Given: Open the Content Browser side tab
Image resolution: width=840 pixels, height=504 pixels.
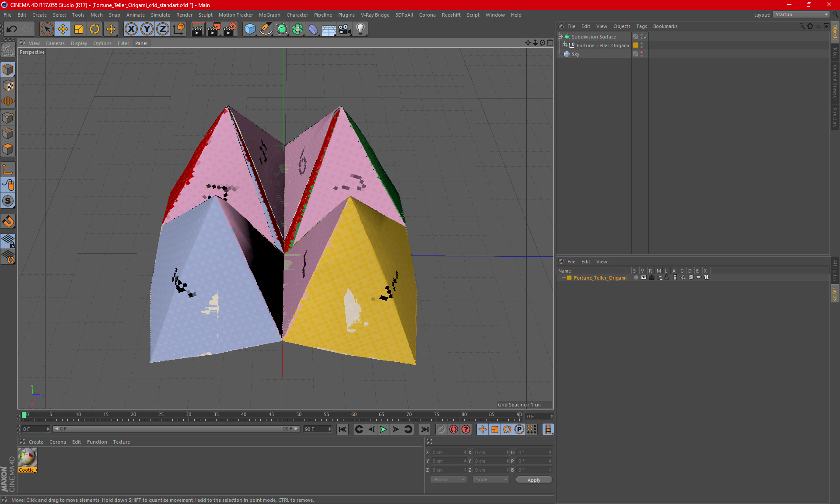Looking at the screenshot, I should pyautogui.click(x=835, y=82).
